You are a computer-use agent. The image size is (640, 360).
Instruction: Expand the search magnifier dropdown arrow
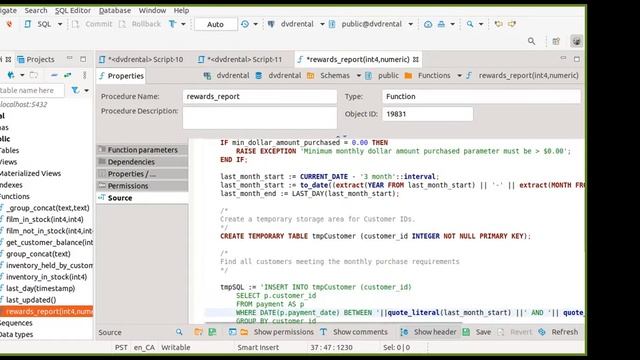pyautogui.click(x=481, y=24)
